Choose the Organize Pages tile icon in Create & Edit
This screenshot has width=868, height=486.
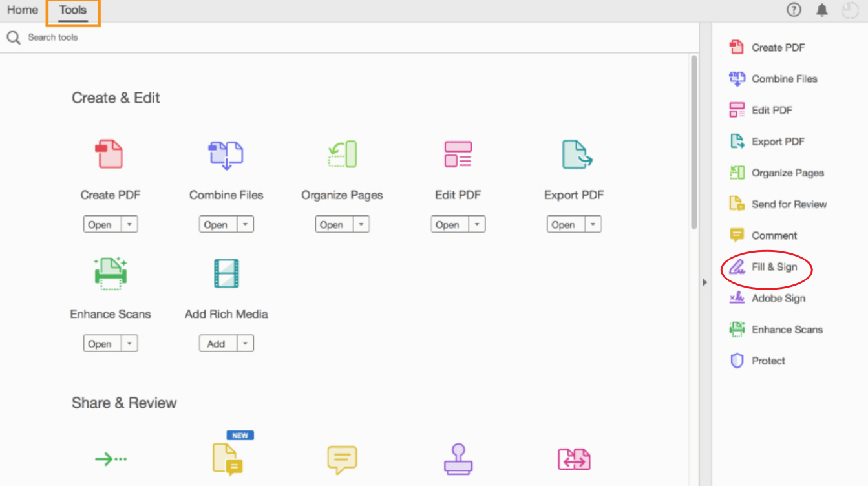click(x=342, y=154)
